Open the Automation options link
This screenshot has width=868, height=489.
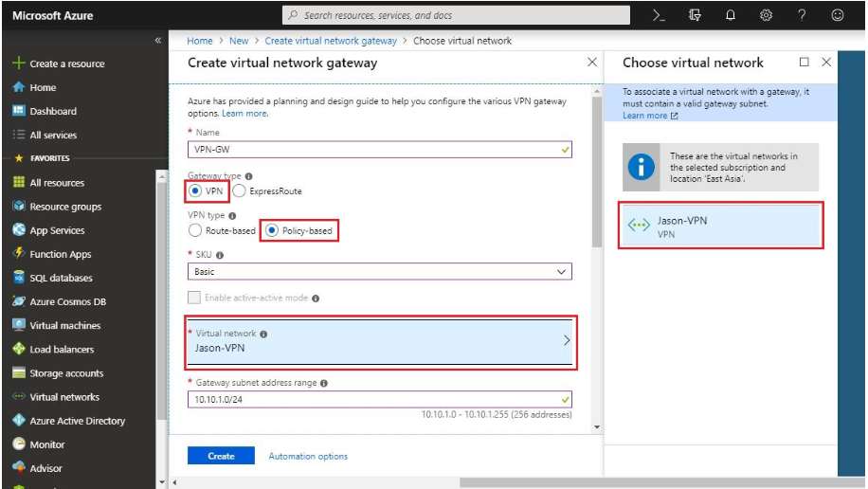pos(308,456)
